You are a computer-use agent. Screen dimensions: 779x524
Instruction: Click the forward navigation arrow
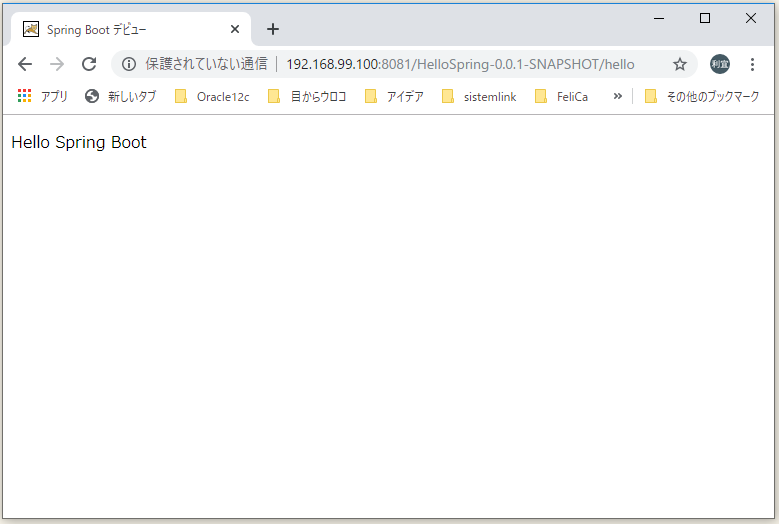(57, 64)
